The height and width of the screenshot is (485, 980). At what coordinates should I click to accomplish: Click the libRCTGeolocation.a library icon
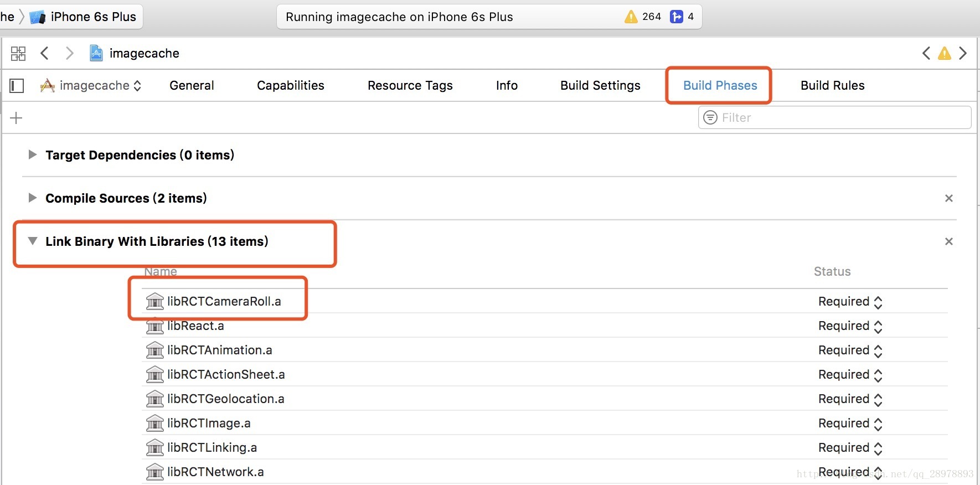(155, 399)
